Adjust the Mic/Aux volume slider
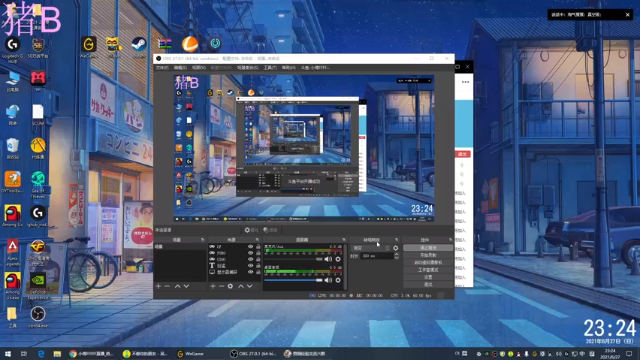This screenshot has height=360, width=640. point(293,259)
